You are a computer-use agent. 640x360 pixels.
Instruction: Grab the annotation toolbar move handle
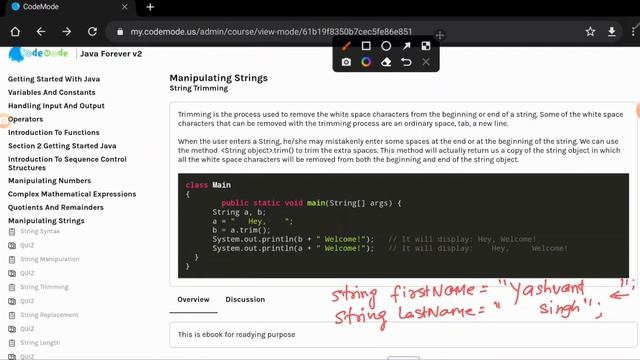[x=440, y=36]
